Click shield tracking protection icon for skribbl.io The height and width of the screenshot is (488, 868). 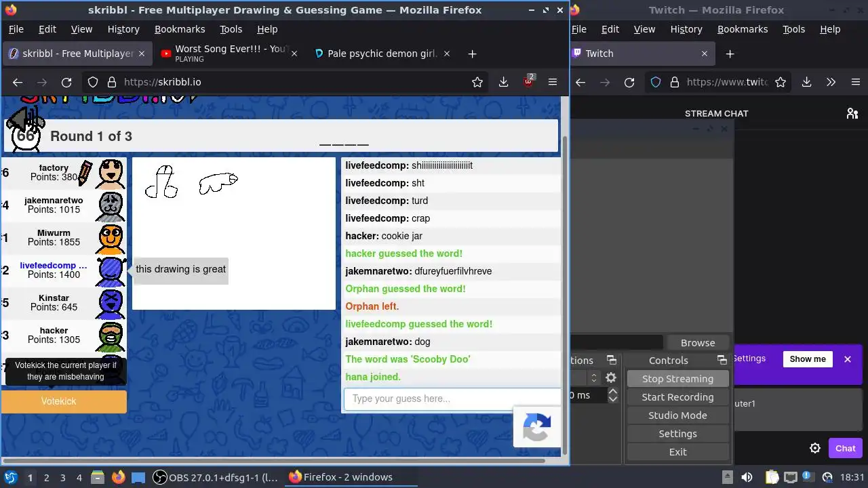tap(93, 82)
